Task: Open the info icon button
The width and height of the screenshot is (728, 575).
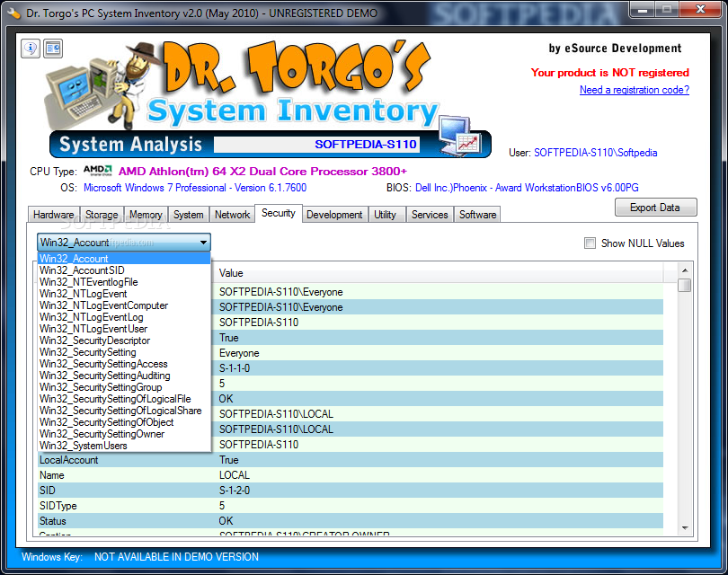Action: tap(31, 49)
